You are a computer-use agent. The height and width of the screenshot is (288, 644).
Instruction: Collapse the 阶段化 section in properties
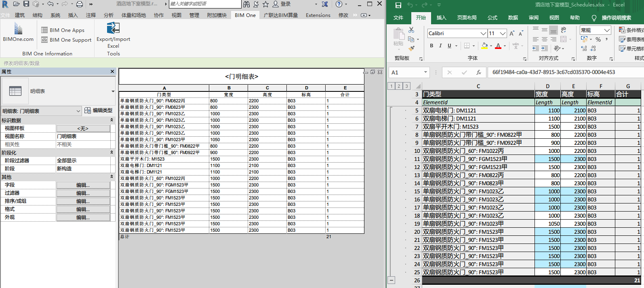(112, 152)
